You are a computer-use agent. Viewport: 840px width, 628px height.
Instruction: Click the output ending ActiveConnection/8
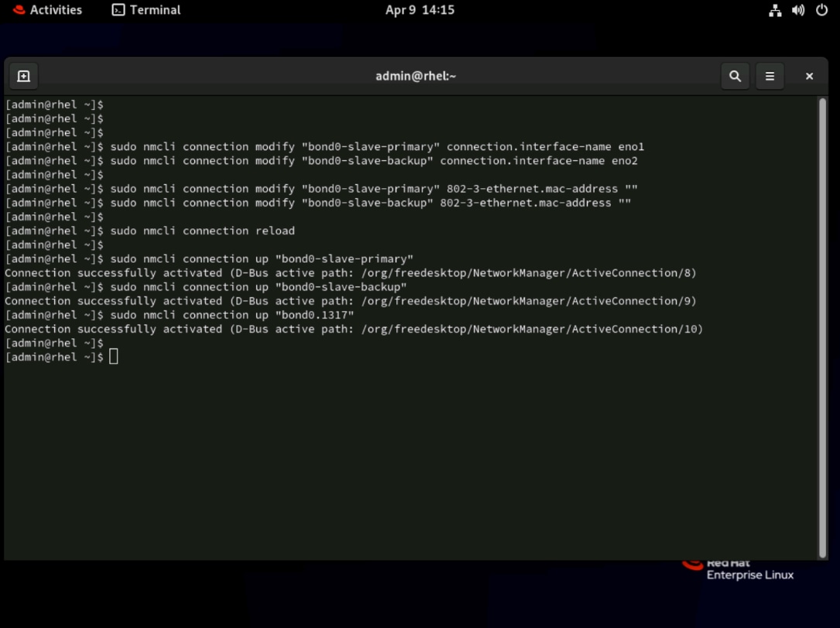point(351,273)
